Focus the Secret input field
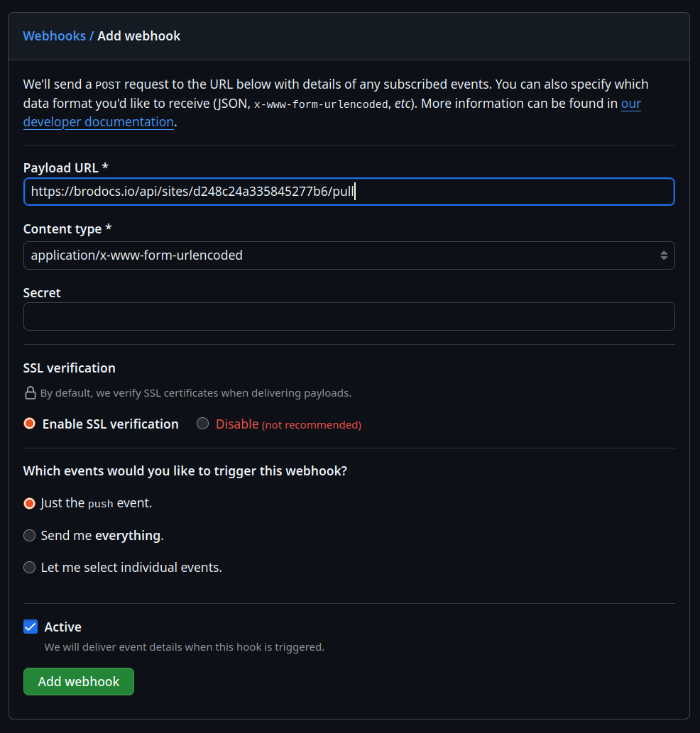Viewport: 700px width, 733px height. coord(349,316)
